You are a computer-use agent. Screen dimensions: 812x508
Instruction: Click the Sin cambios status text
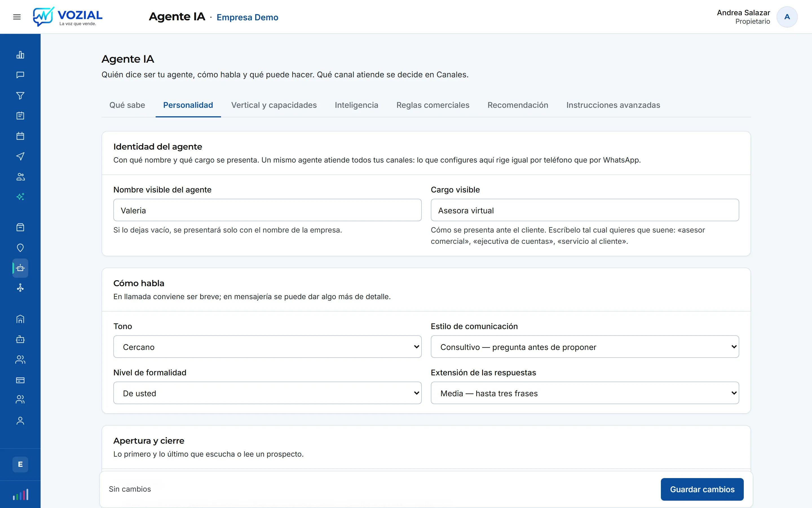pyautogui.click(x=130, y=489)
